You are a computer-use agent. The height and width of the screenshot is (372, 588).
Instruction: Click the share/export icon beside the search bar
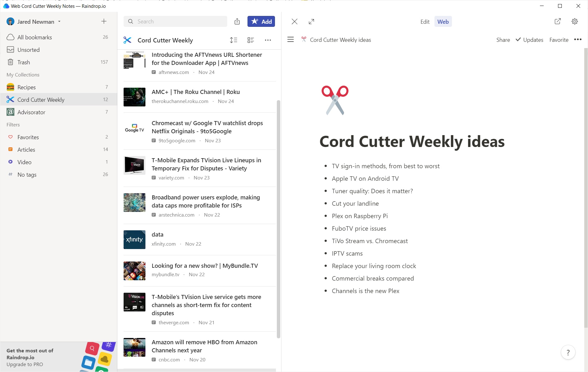tap(237, 21)
